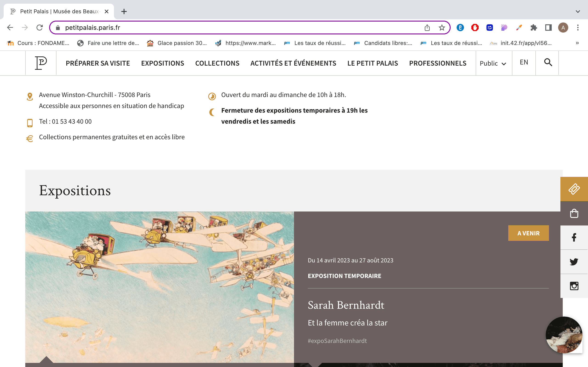This screenshot has height=367, width=588.
Task: Toggle the browser side panel
Action: 548,28
